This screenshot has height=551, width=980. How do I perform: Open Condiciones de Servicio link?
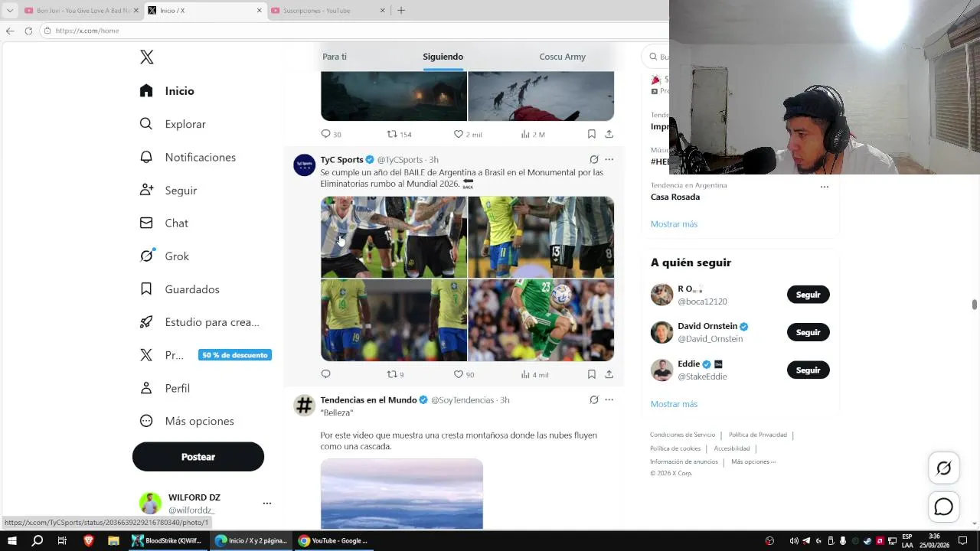pyautogui.click(x=682, y=435)
